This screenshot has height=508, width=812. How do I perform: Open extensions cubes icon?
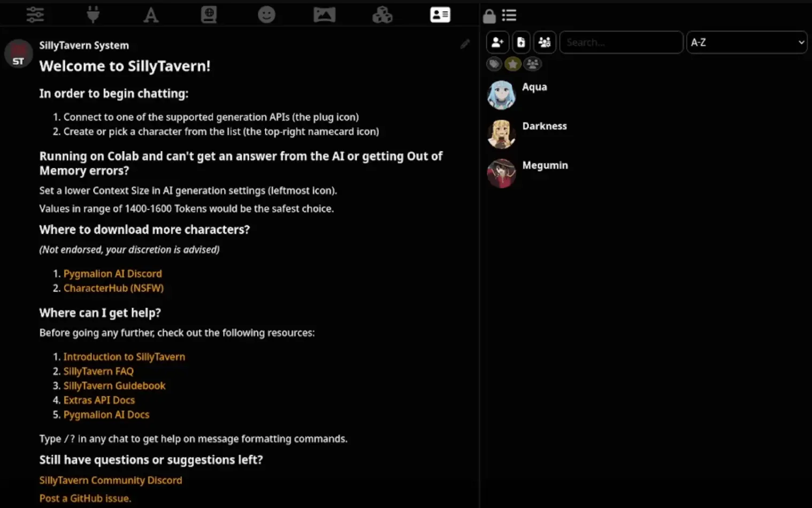[x=382, y=14]
